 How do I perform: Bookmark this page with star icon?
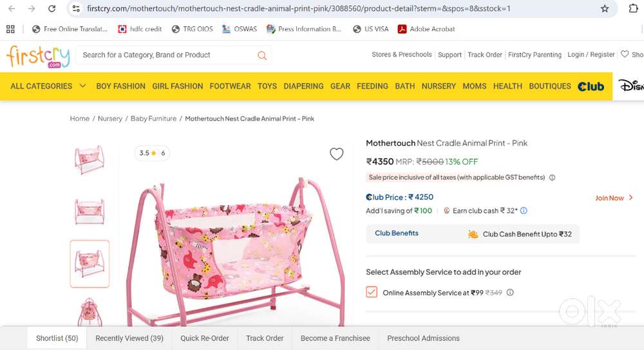click(x=605, y=9)
